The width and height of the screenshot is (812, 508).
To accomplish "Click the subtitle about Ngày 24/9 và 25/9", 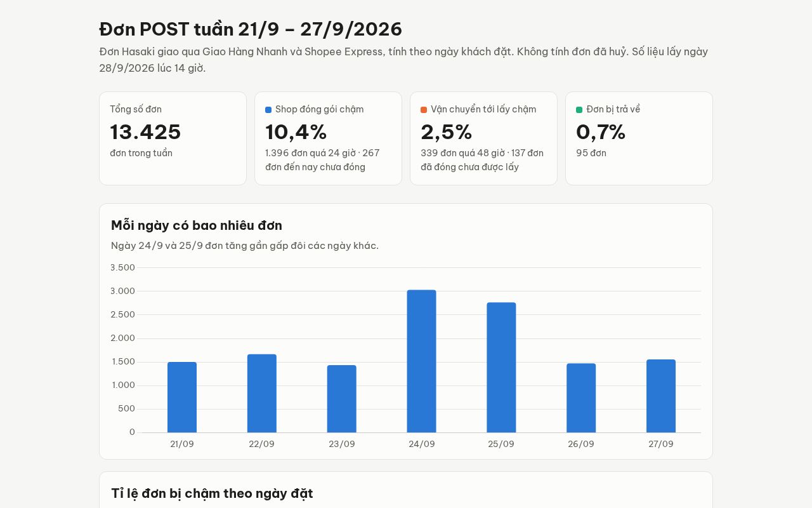I will pyautogui.click(x=245, y=246).
